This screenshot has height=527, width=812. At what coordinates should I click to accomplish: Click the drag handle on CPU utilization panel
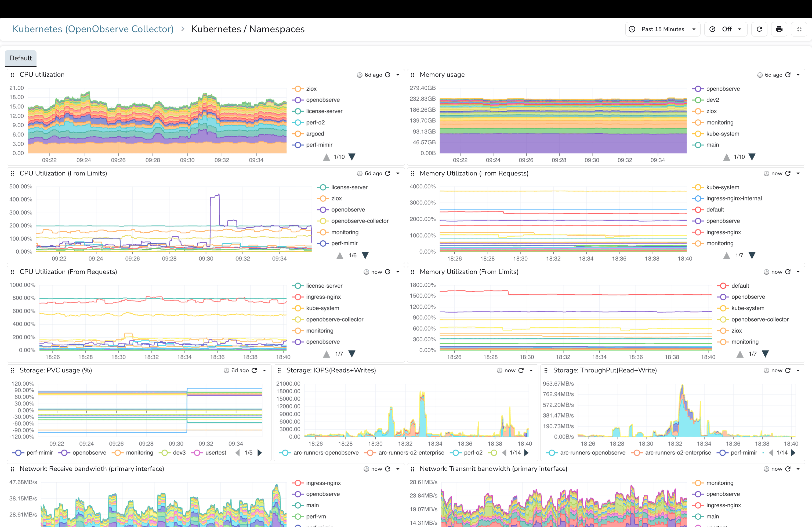[13, 75]
